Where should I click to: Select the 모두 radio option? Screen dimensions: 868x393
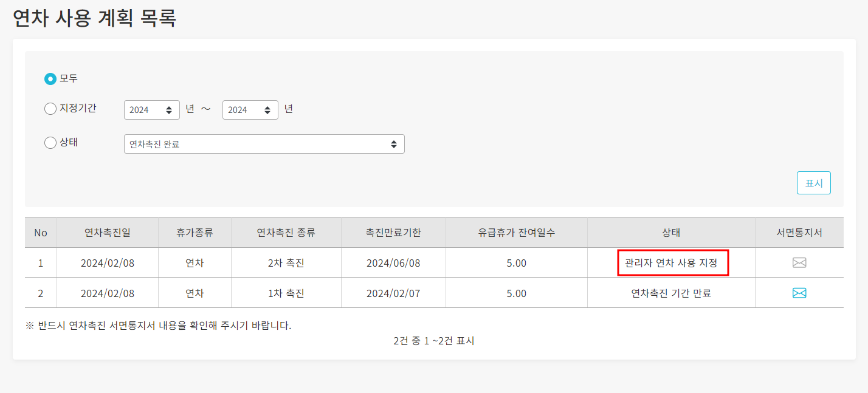click(x=50, y=79)
